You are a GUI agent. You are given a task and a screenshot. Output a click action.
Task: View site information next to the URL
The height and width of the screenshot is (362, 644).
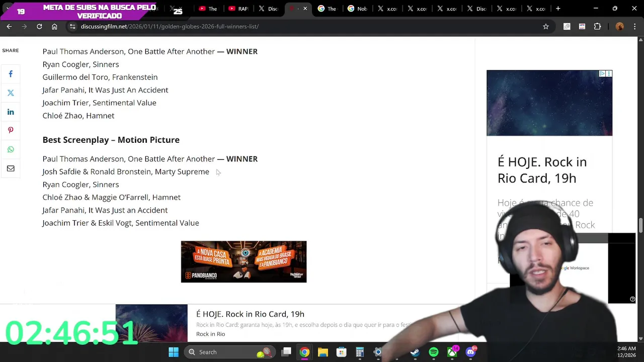(72, 26)
